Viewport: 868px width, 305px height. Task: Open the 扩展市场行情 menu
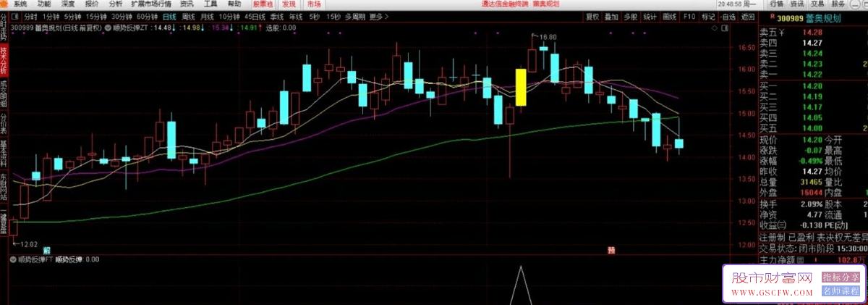point(151,4)
